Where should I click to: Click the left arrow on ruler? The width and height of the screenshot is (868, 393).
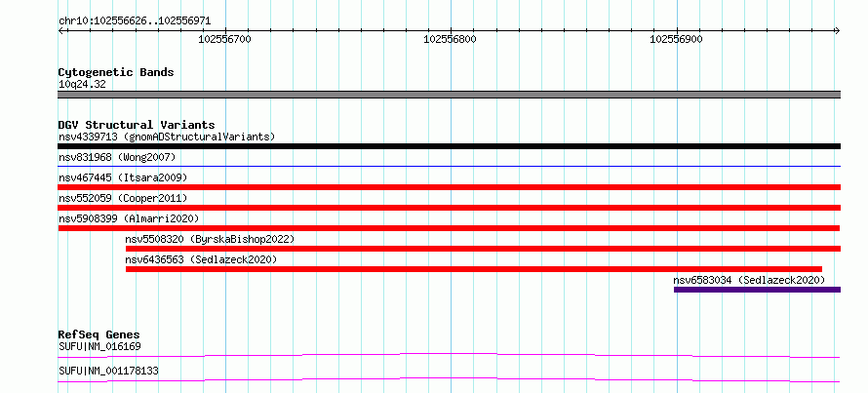(61, 30)
